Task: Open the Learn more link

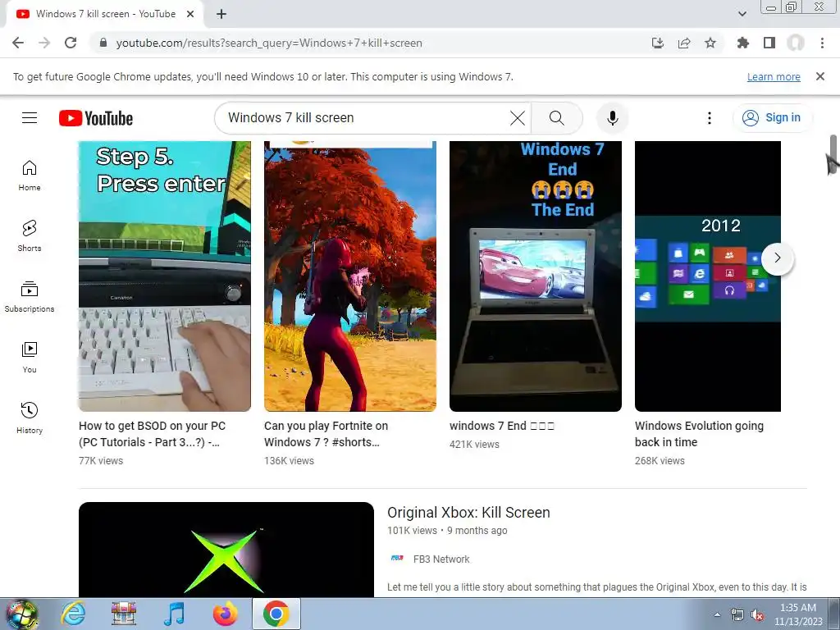Action: [x=774, y=76]
